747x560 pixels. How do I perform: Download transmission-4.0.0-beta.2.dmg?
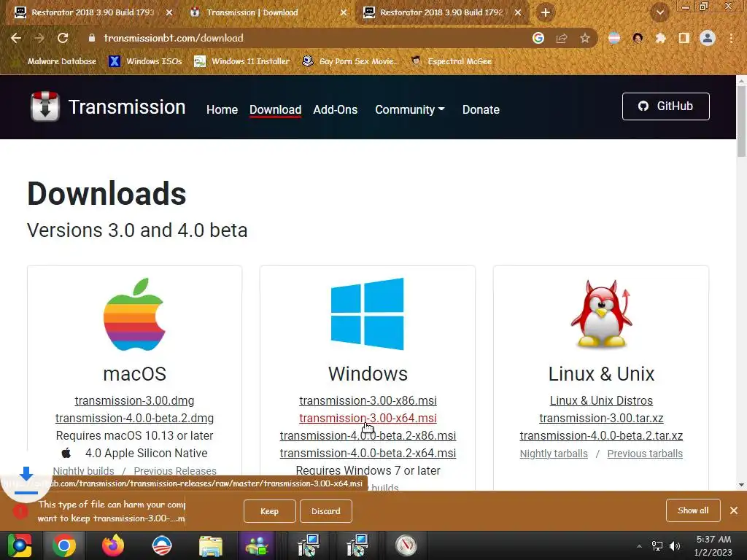134,418
